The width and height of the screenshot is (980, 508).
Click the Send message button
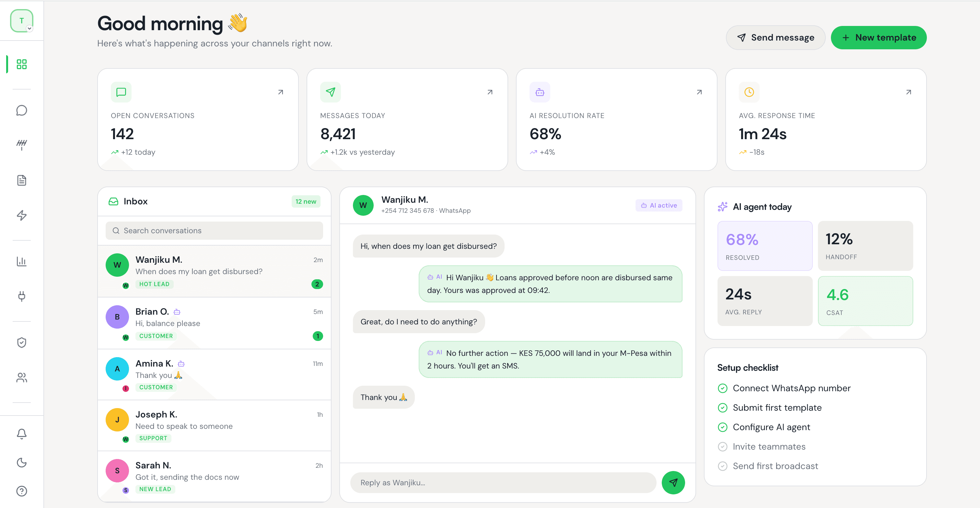[775, 37]
